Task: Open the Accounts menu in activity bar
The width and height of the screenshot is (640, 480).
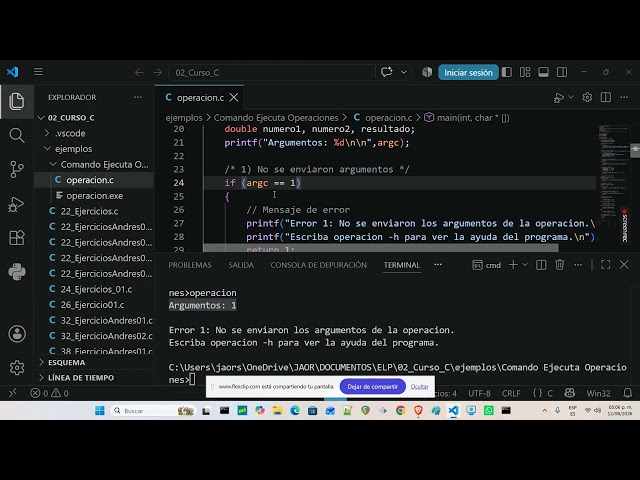Action: click(17, 334)
